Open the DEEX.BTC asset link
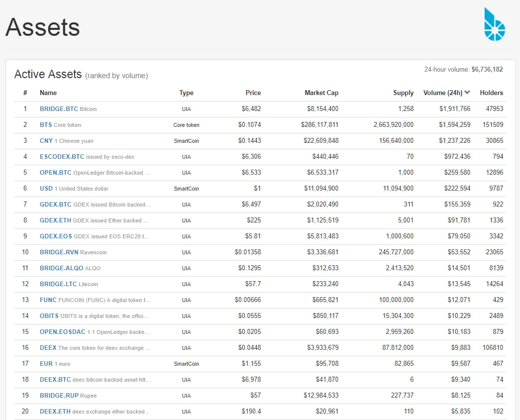520x420 pixels. tap(55, 380)
